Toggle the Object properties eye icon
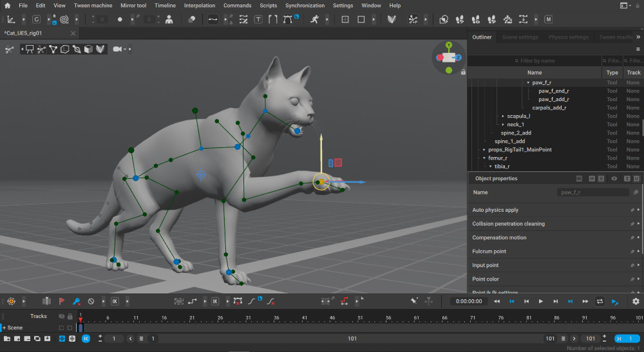The width and height of the screenshot is (644, 352). point(614,178)
